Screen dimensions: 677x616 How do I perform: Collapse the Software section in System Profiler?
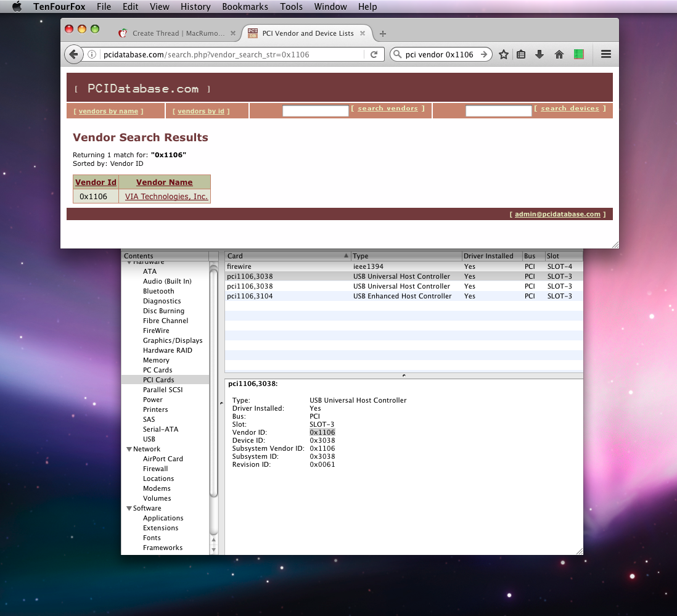(x=129, y=508)
